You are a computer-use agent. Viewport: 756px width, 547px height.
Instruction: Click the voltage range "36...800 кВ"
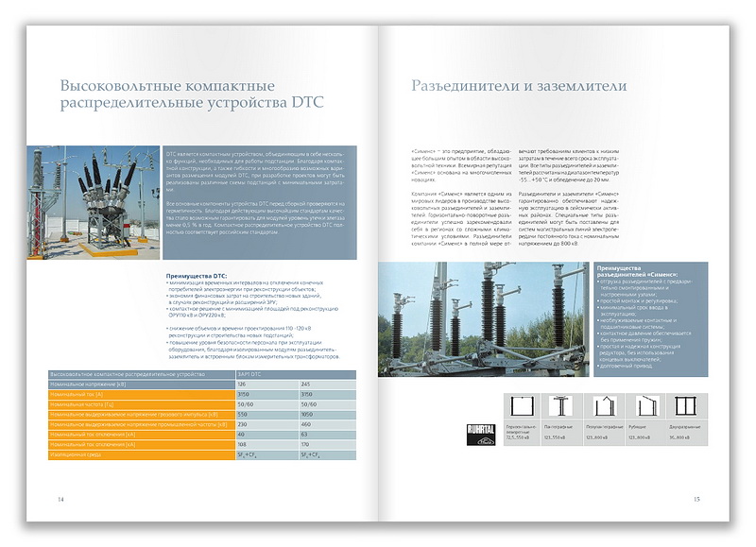click(x=679, y=437)
